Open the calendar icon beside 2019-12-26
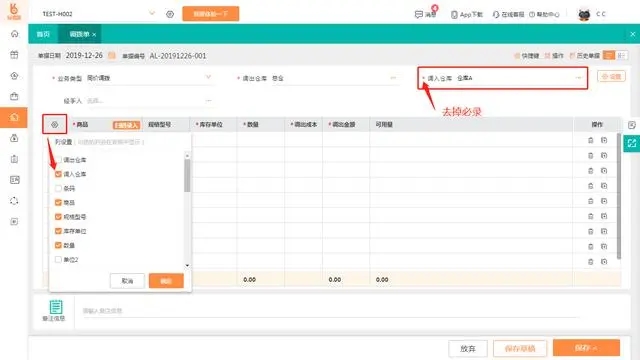The width and height of the screenshot is (640, 360). click(x=111, y=56)
